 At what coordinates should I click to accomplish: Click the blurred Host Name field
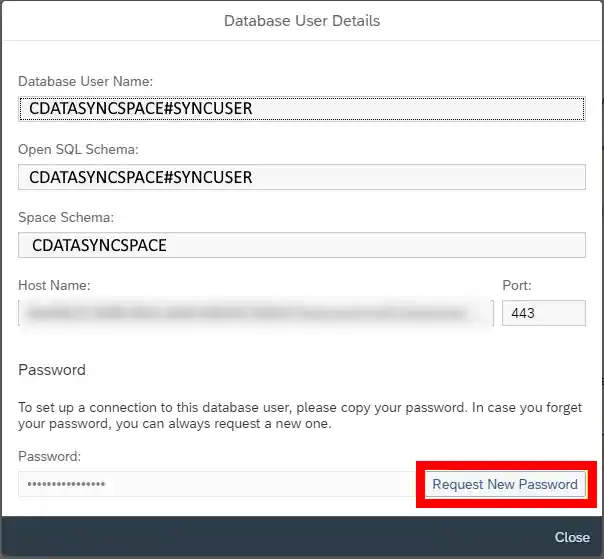[256, 313]
